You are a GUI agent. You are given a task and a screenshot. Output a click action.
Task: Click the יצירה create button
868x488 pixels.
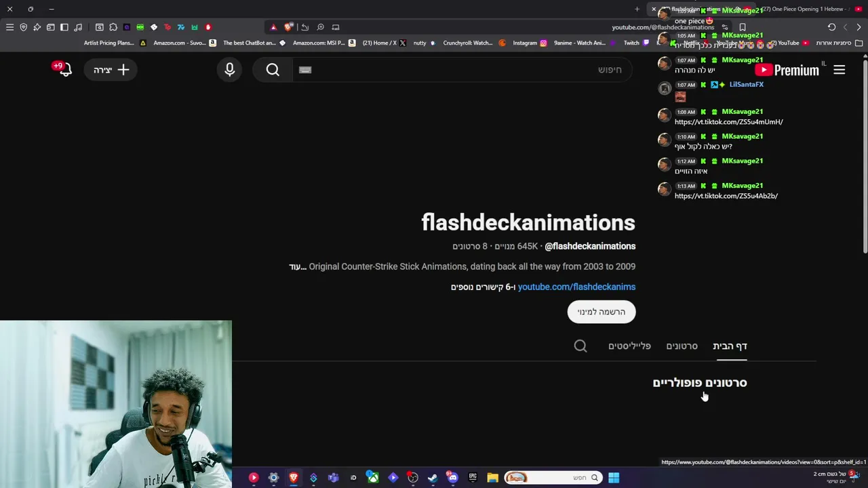(111, 70)
